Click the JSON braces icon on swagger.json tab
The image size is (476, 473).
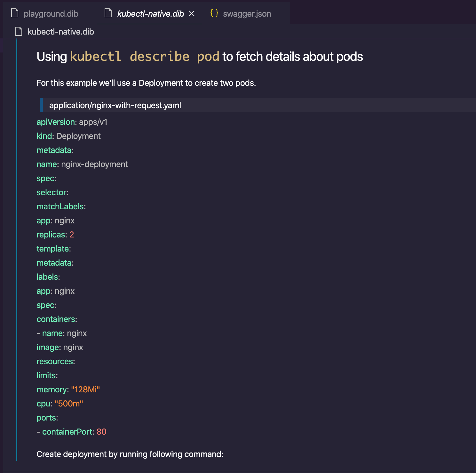pos(214,13)
